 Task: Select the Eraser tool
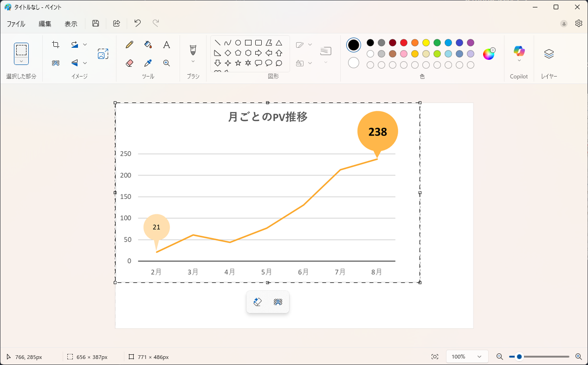coord(129,63)
